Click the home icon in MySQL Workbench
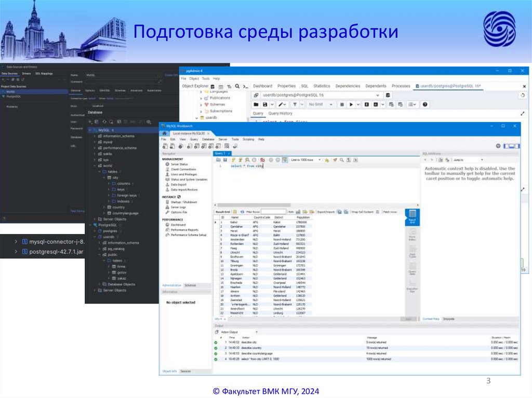Screen dimensions: 532x398 click(x=165, y=133)
